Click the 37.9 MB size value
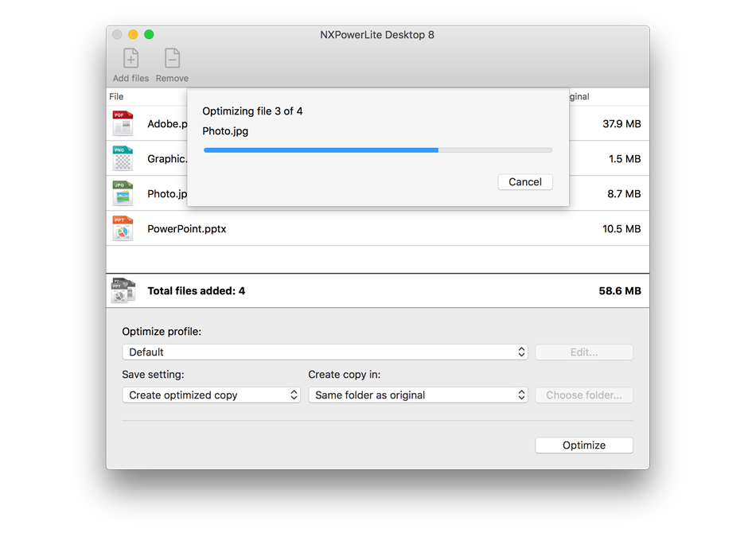756x533 pixels. (622, 124)
